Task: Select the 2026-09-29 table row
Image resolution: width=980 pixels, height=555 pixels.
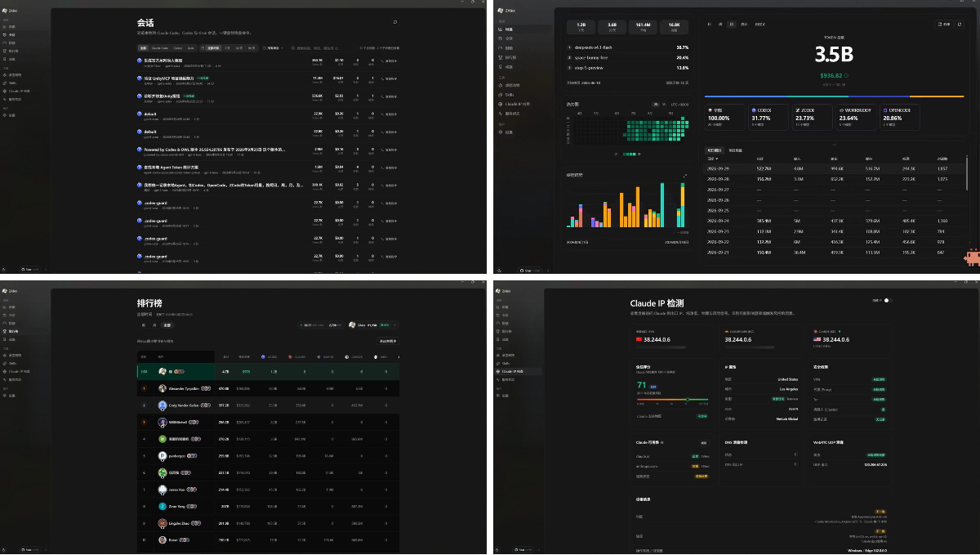Action: [833, 168]
